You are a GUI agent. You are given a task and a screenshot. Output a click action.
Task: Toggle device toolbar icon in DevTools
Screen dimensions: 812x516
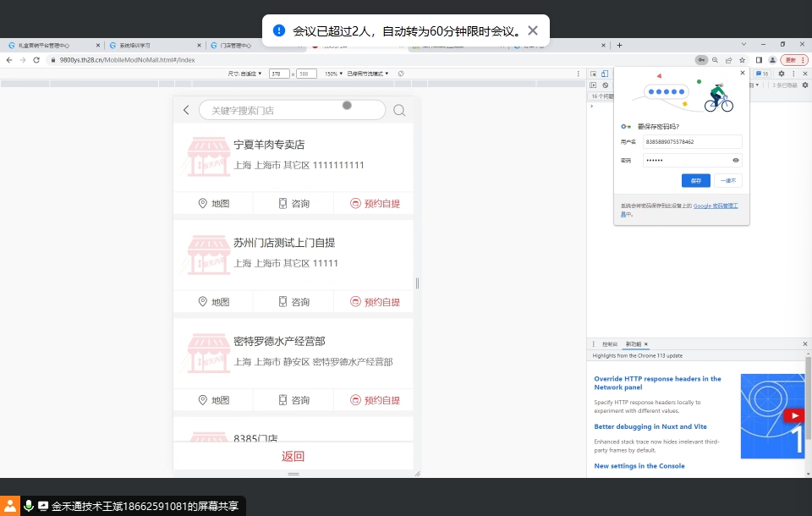coord(604,74)
